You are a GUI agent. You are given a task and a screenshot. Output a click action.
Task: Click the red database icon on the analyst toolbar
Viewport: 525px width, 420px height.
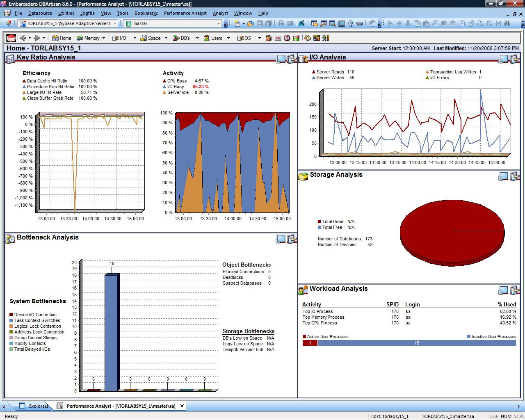(x=11, y=38)
